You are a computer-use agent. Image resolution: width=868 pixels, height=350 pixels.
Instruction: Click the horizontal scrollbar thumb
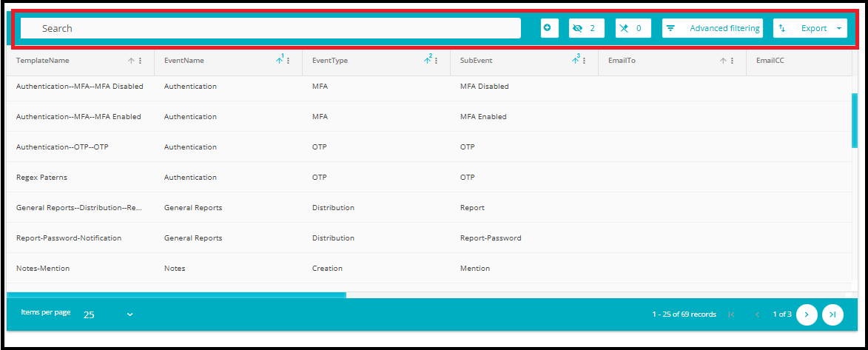coord(176,295)
